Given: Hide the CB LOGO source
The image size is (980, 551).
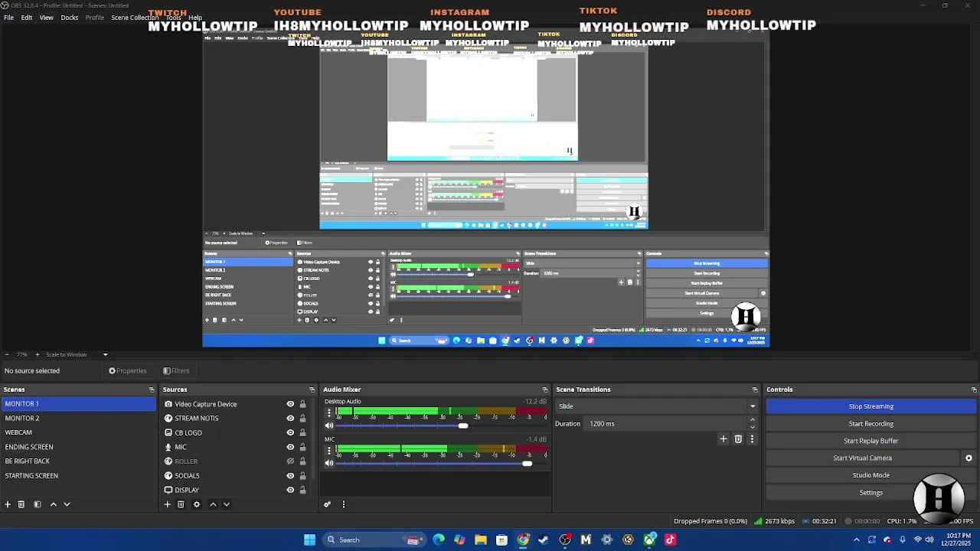Looking at the screenshot, I should pyautogui.click(x=290, y=432).
